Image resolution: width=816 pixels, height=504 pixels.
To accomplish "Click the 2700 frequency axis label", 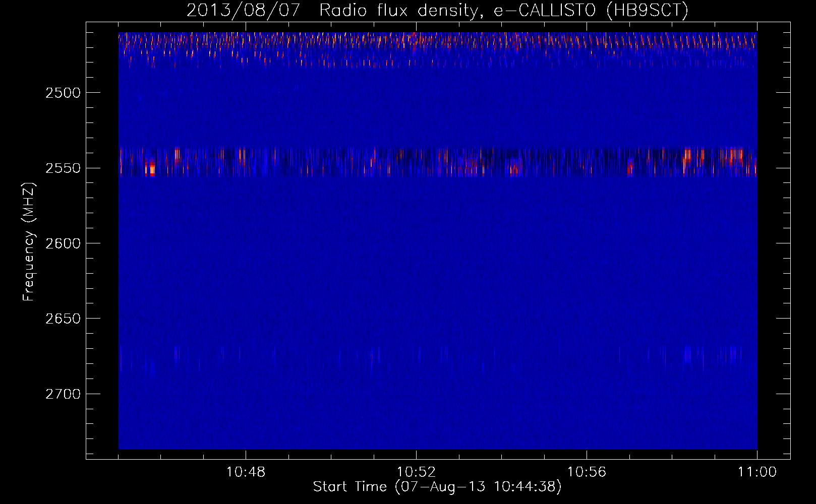I will pyautogui.click(x=63, y=394).
